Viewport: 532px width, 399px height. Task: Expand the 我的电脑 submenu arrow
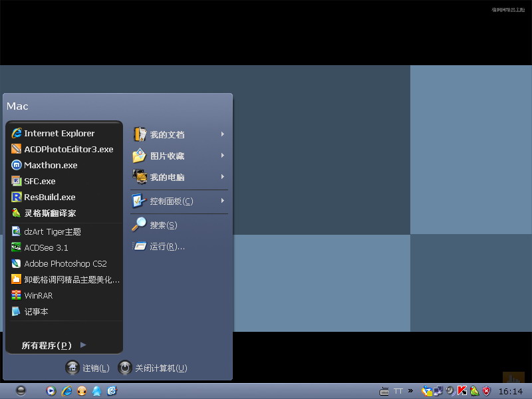(x=223, y=177)
